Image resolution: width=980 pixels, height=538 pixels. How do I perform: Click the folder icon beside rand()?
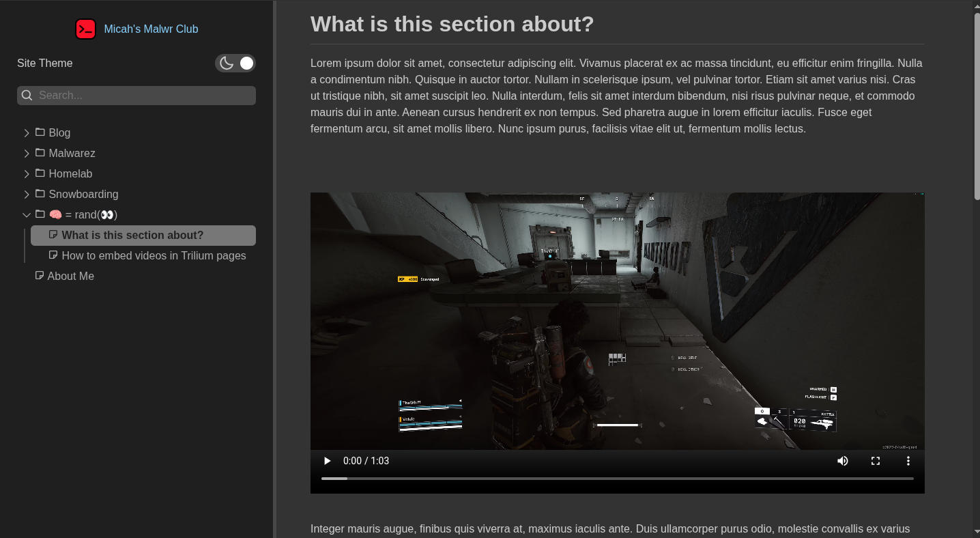pos(40,214)
